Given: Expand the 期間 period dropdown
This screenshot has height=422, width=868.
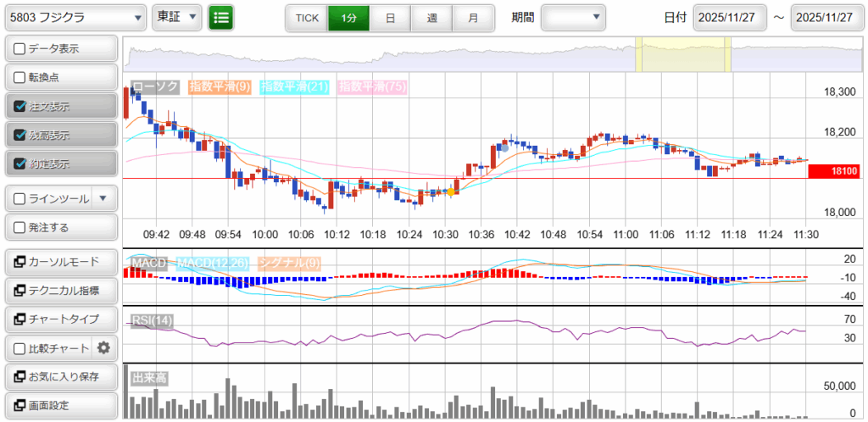Looking at the screenshot, I should click(573, 17).
